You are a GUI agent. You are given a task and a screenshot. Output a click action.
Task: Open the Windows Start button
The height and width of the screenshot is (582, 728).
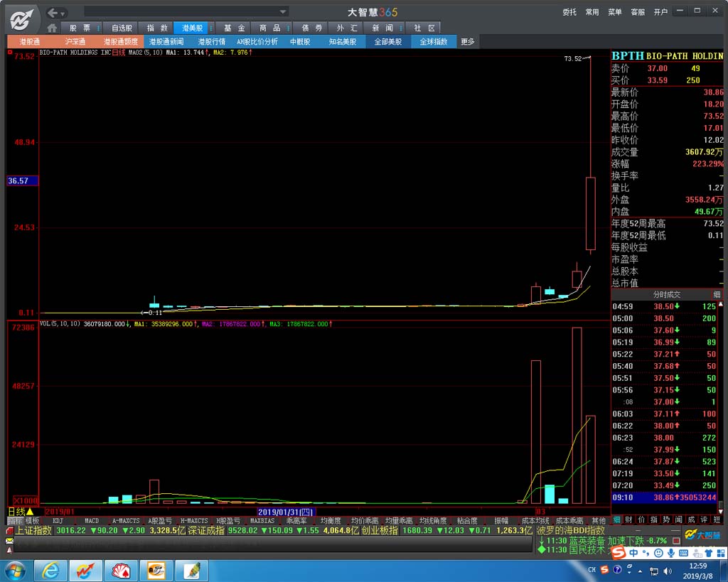(15, 571)
